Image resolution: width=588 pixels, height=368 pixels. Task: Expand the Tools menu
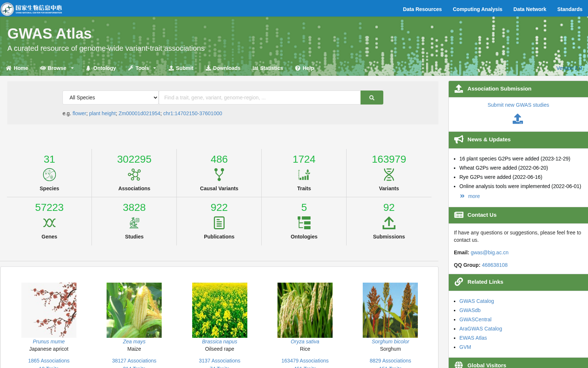pyautogui.click(x=142, y=68)
